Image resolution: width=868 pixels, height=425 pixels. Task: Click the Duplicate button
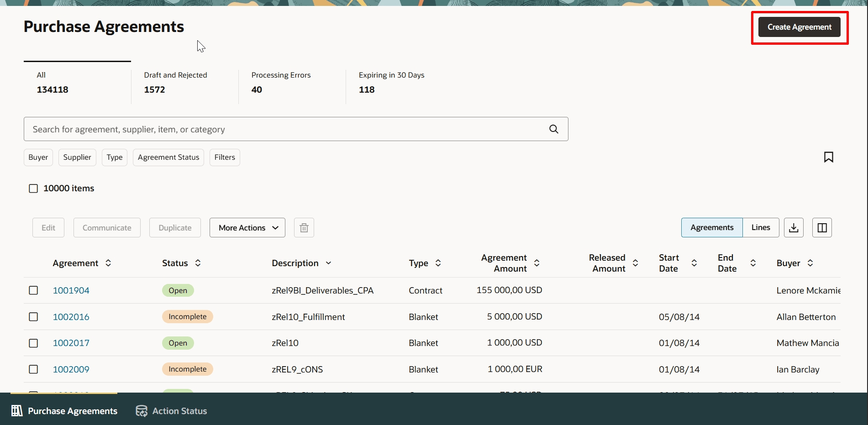click(175, 228)
